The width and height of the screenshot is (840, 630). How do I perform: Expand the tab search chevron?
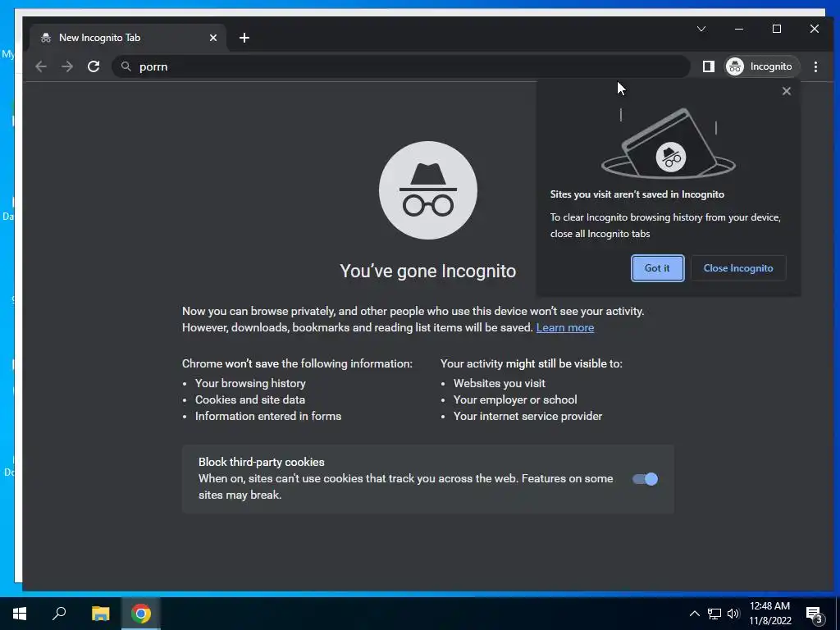pyautogui.click(x=701, y=29)
